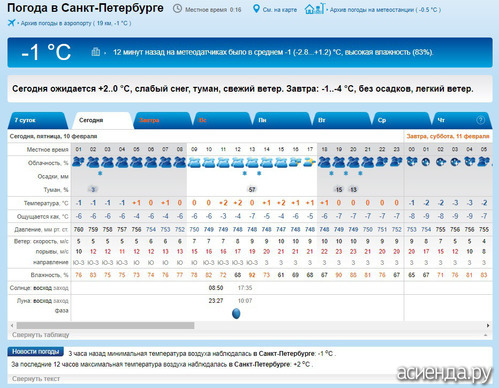The height and width of the screenshot is (388, 499).
Task: Click tomorrow's hour 01 moon icon
Action: click(x=426, y=162)
